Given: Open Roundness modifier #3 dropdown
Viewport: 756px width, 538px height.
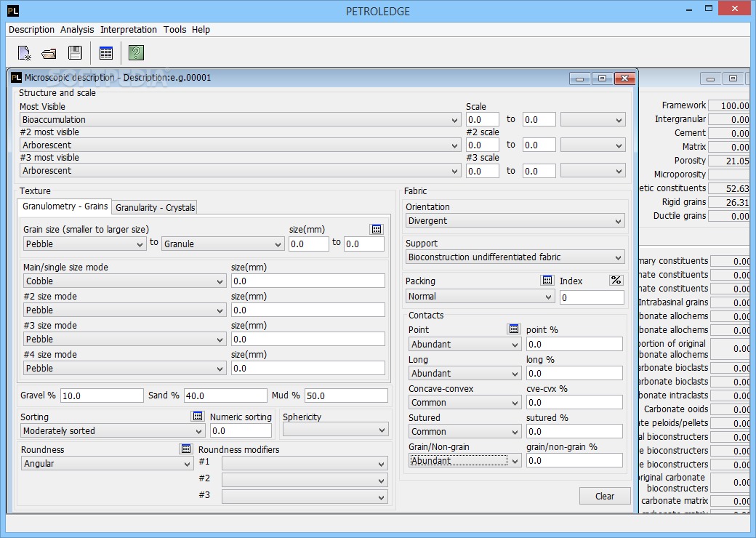Looking at the screenshot, I should coord(305,497).
